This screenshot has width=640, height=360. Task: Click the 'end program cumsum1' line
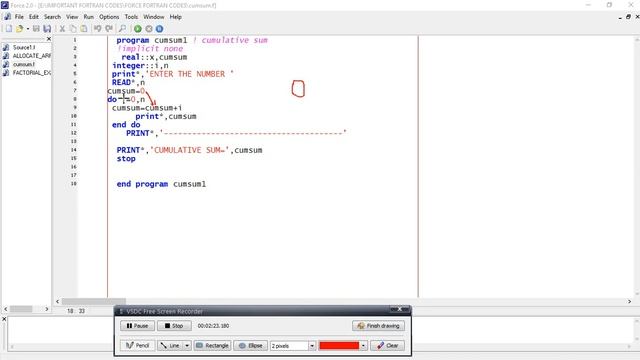pos(161,184)
